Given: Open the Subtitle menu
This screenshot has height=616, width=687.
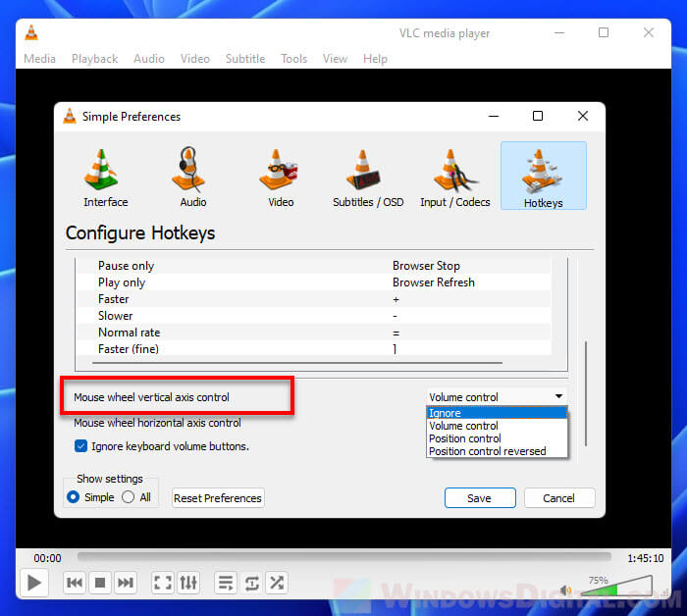Looking at the screenshot, I should [x=245, y=59].
